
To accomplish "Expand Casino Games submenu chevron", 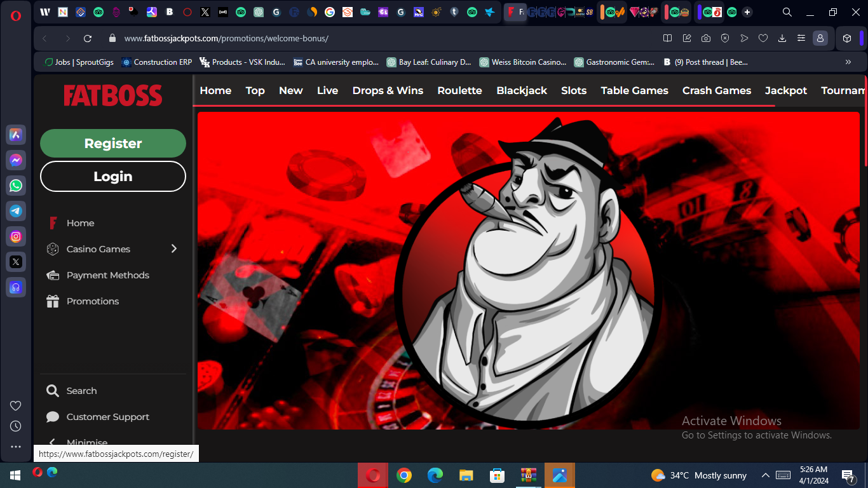I will coord(174,248).
